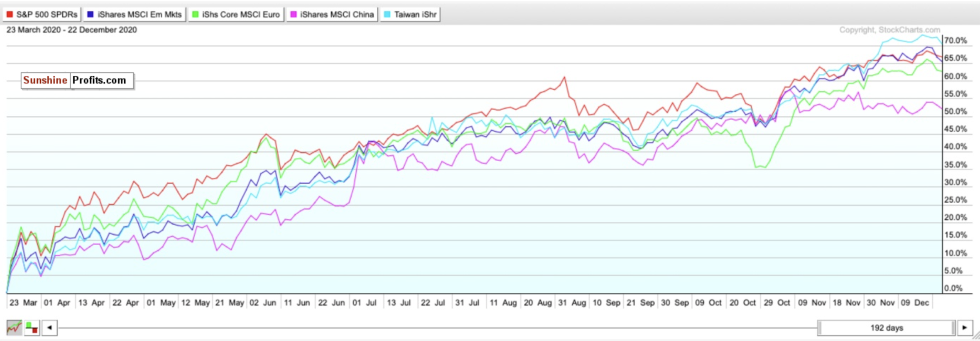
Task: Click the 50.0% axis label
Action: point(955,111)
